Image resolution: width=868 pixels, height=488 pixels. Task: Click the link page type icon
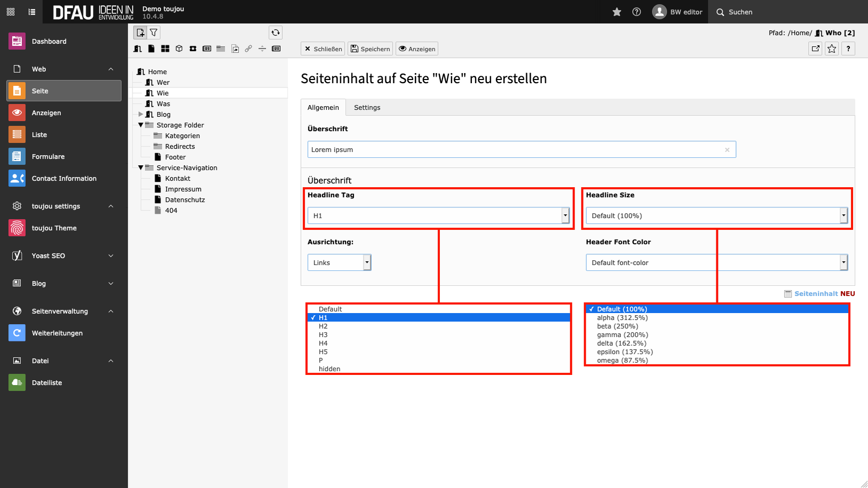(248, 49)
